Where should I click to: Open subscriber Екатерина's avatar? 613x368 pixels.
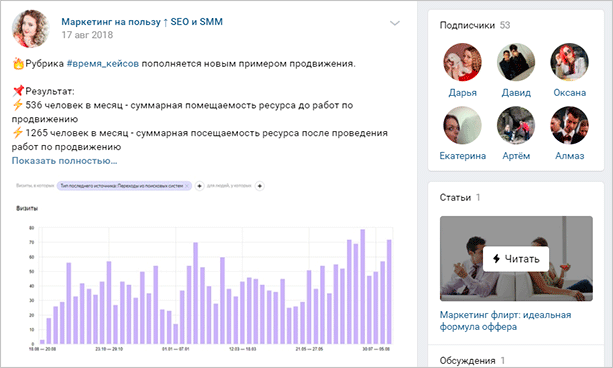click(x=462, y=126)
